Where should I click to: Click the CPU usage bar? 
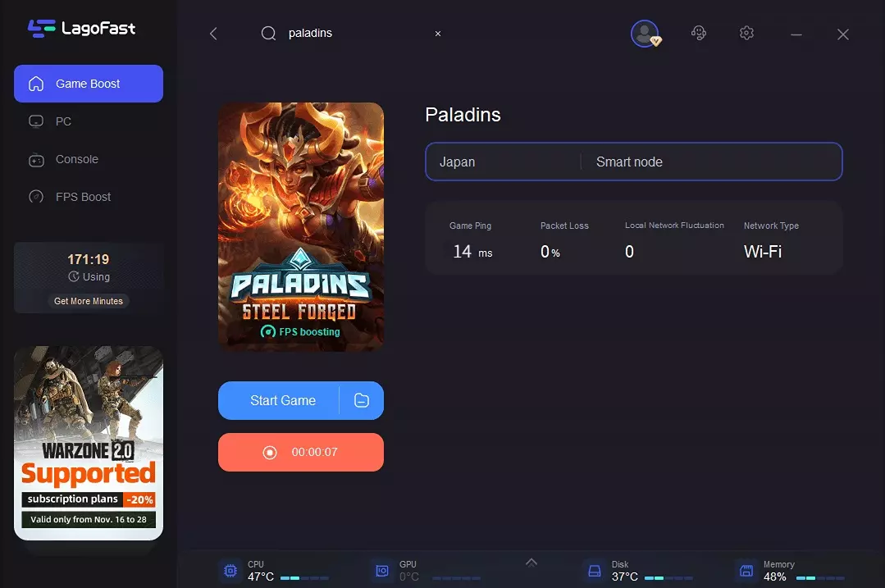click(305, 578)
